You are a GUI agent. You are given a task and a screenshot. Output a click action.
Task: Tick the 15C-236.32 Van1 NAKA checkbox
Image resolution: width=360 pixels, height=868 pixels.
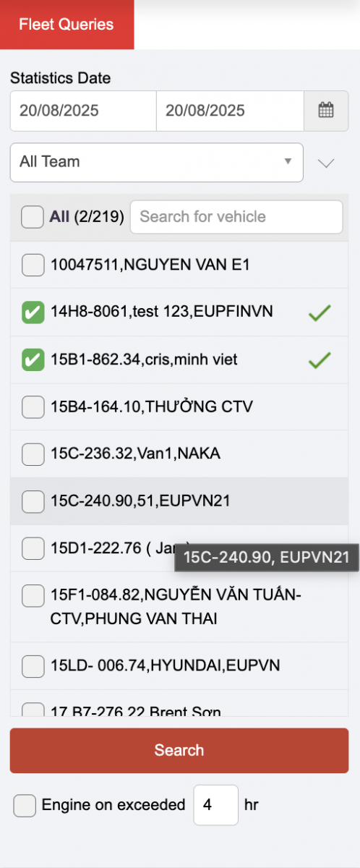(33, 454)
